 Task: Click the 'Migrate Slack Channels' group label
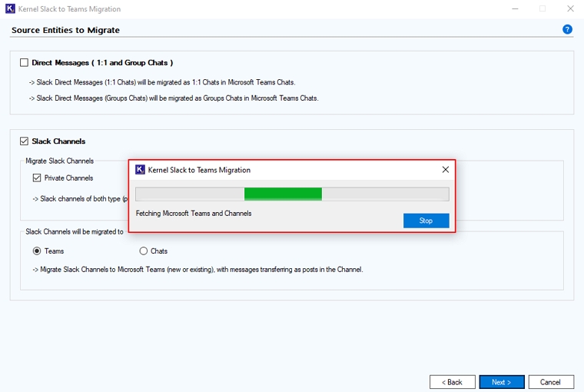pos(60,161)
